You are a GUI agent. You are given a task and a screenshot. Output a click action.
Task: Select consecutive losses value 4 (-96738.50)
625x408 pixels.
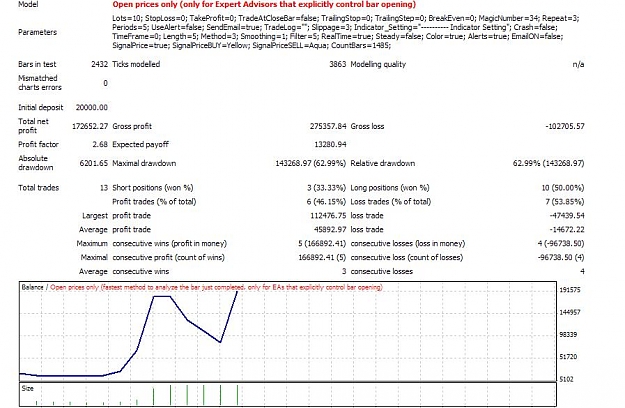tap(561, 243)
